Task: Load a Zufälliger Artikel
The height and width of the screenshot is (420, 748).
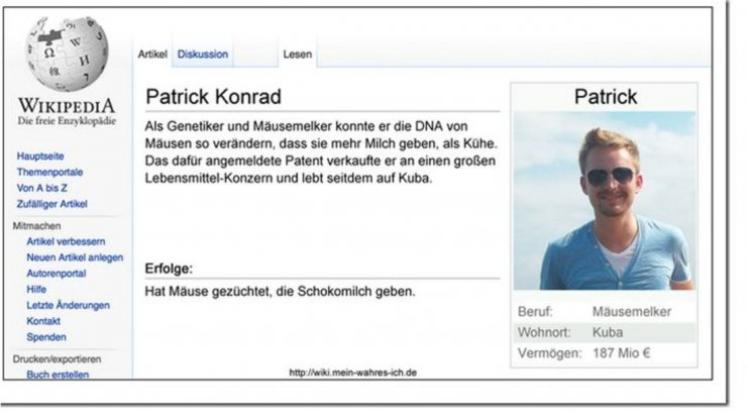Action: tap(52, 204)
